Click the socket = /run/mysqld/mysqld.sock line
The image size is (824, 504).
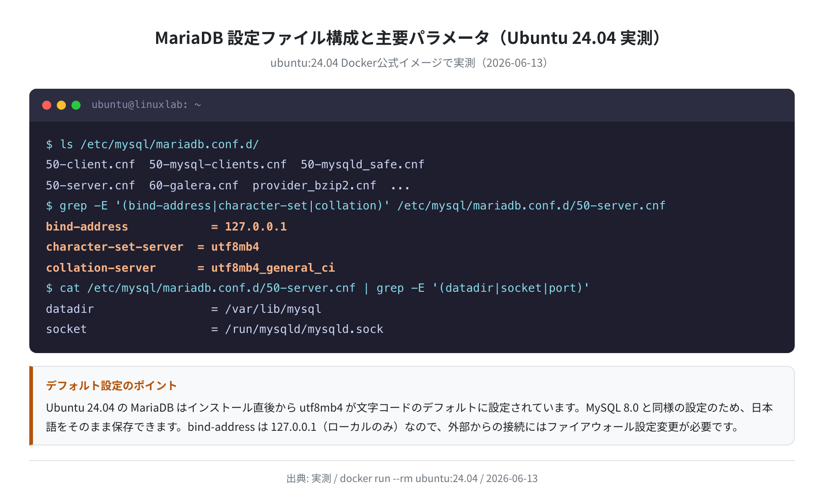coord(215,329)
